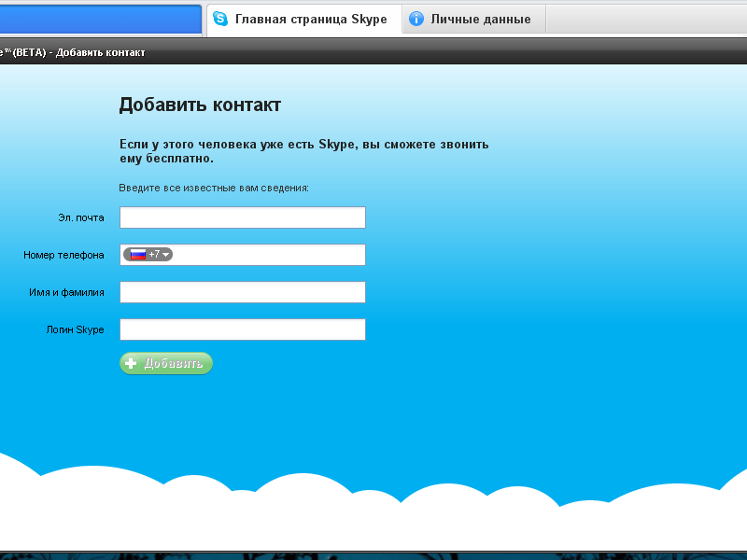
Task: Switch to the Главная страница Skype tab
Action: (x=304, y=19)
